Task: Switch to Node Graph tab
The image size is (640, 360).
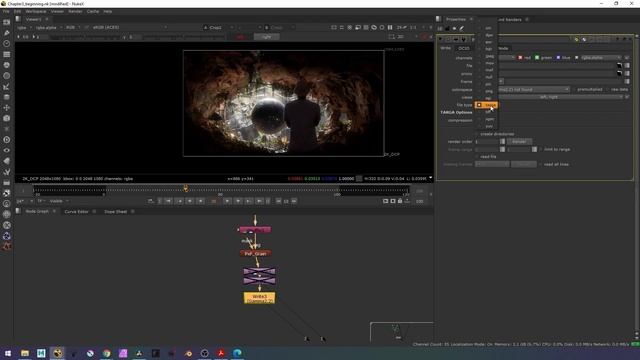Action: (37, 211)
